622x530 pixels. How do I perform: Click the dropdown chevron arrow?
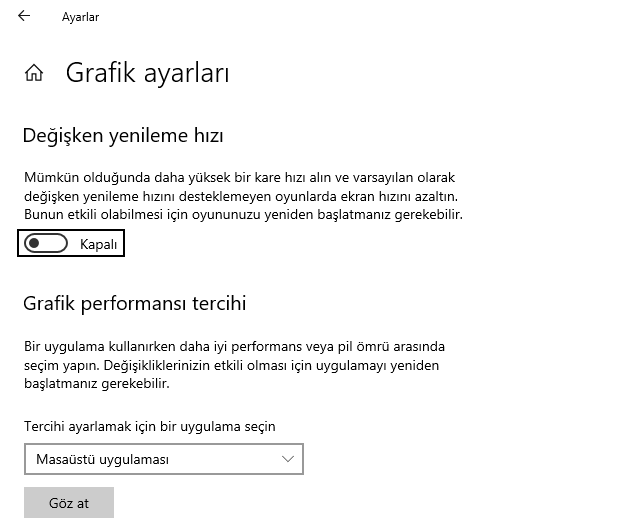pyautogui.click(x=289, y=459)
